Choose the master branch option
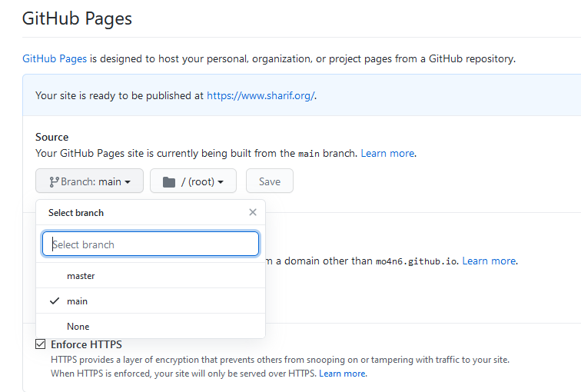 151,276
